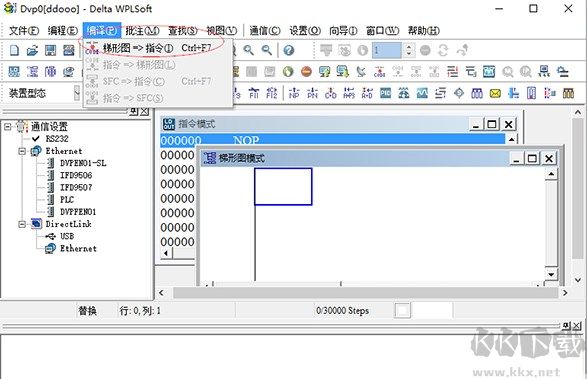Collapse the DirectLink tree node
Screen dimensions: 587x379
[x=22, y=224]
